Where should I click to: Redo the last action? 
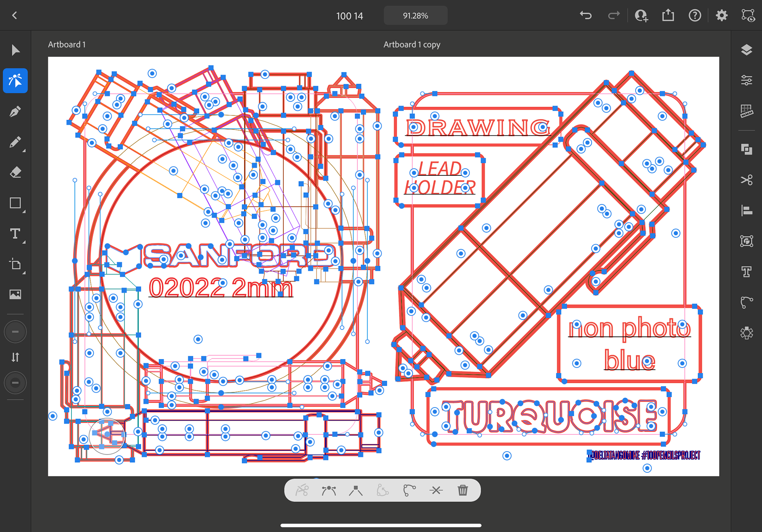(614, 15)
